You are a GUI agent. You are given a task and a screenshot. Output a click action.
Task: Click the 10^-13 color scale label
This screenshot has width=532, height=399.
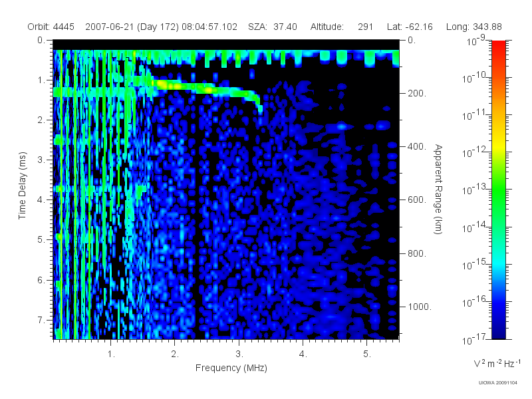(x=475, y=190)
